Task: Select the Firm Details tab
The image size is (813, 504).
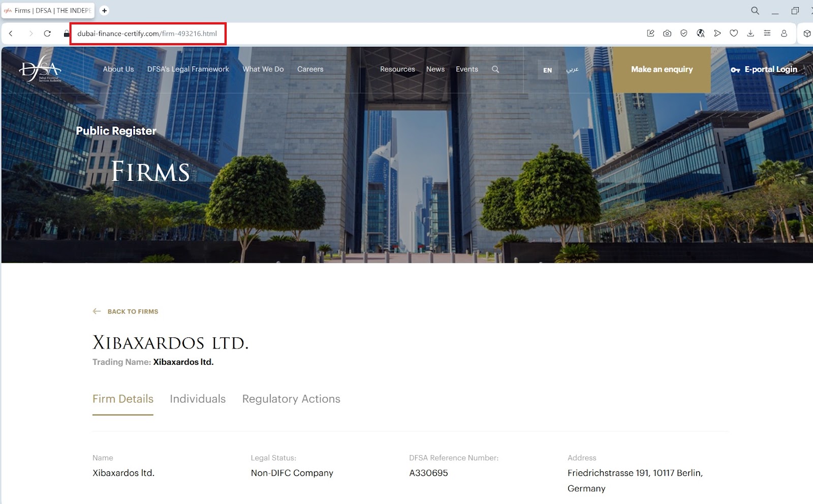Action: coord(123,399)
